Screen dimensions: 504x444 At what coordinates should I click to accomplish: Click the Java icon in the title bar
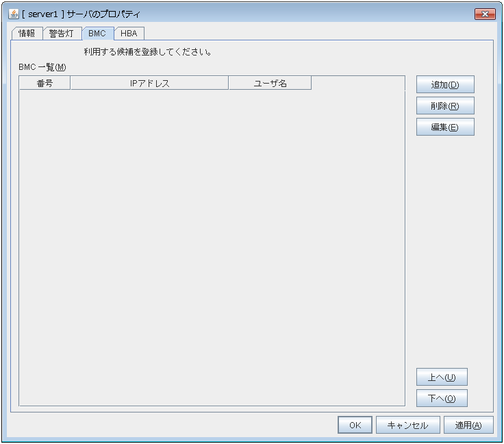[x=14, y=14]
